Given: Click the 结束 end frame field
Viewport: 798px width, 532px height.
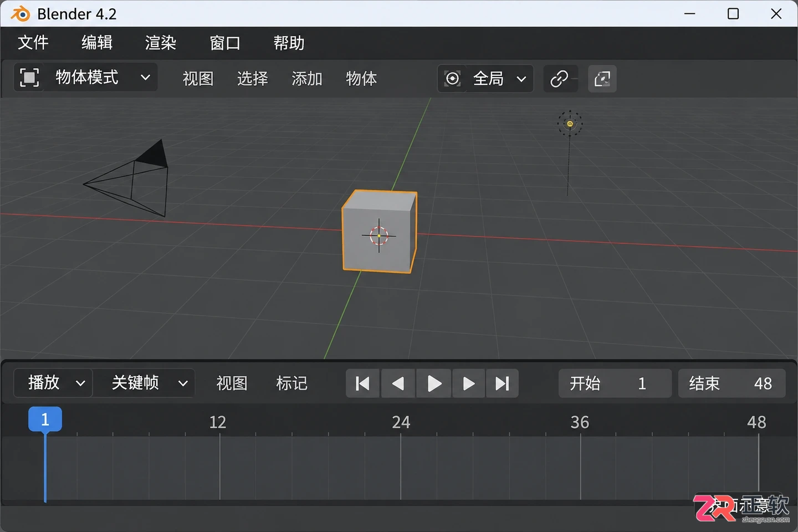Looking at the screenshot, I should click(x=732, y=383).
